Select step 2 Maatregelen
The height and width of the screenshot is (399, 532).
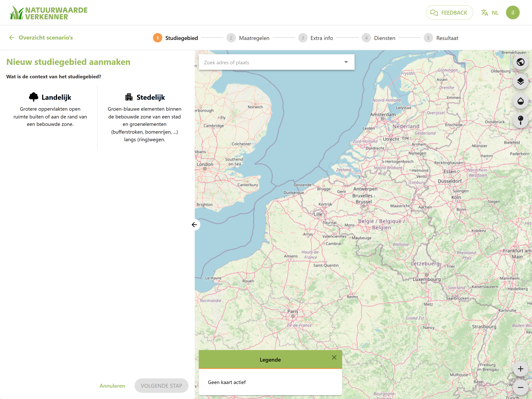[248, 38]
